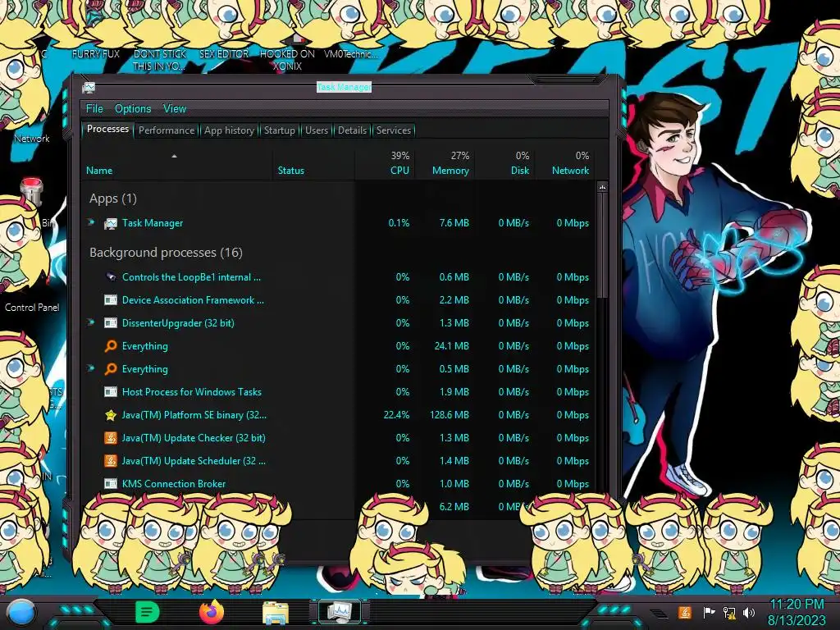Image resolution: width=840 pixels, height=630 pixels.
Task: Select Java(TM) Platform SE binary row
Action: (x=338, y=414)
